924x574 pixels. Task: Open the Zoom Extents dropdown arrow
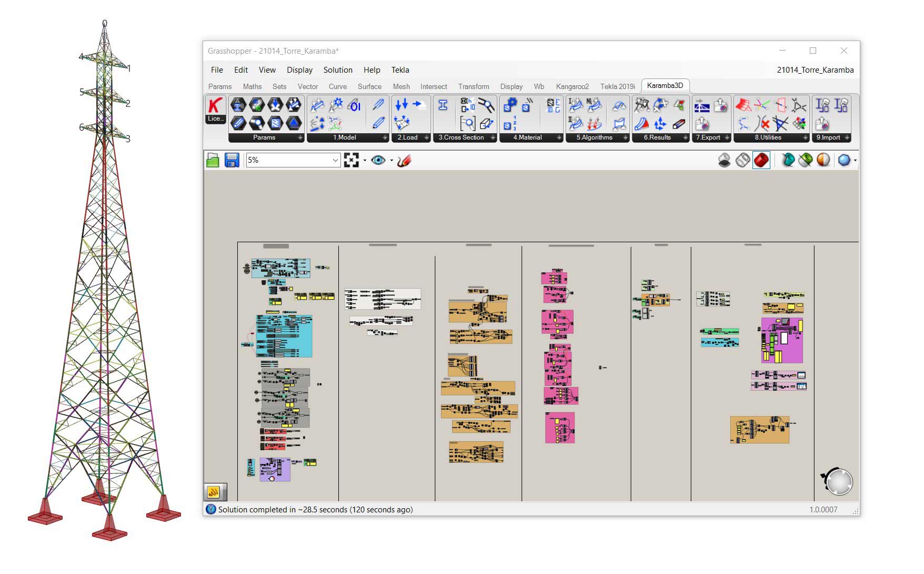click(x=365, y=161)
